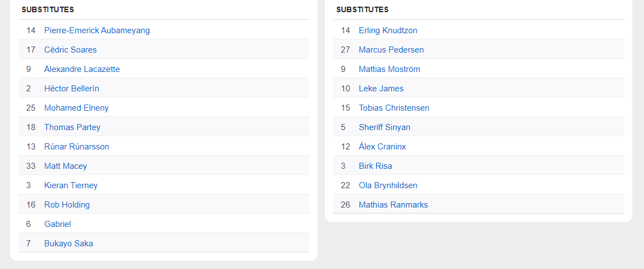The width and height of the screenshot is (644, 269).
Task: Open Mathias Ranmarks' profile
Action: (393, 205)
